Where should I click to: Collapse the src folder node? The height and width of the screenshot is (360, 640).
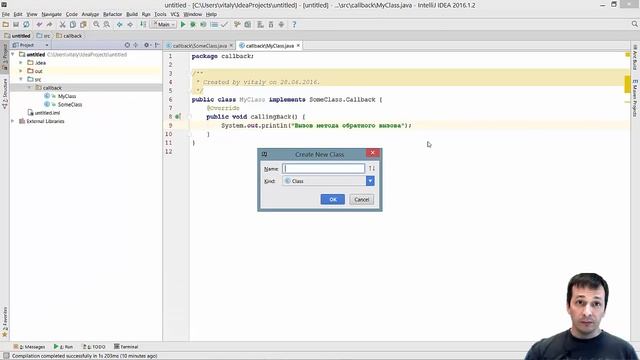pos(21,79)
